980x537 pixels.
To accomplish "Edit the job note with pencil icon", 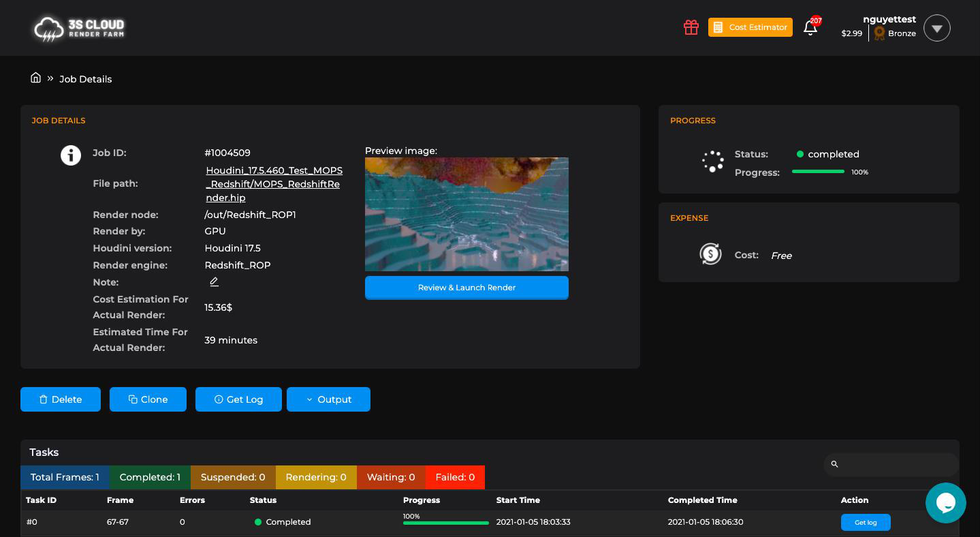I will tap(214, 281).
